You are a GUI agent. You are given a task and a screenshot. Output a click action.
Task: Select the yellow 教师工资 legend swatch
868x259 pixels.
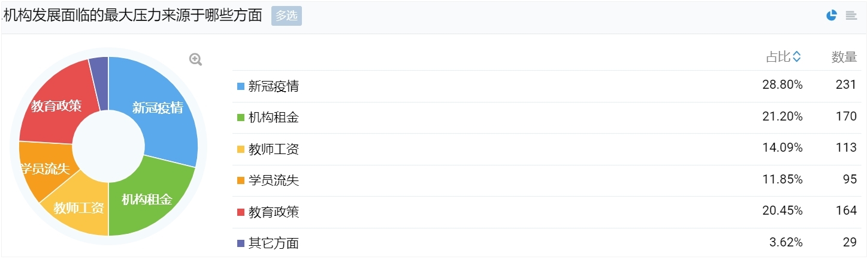241,149
